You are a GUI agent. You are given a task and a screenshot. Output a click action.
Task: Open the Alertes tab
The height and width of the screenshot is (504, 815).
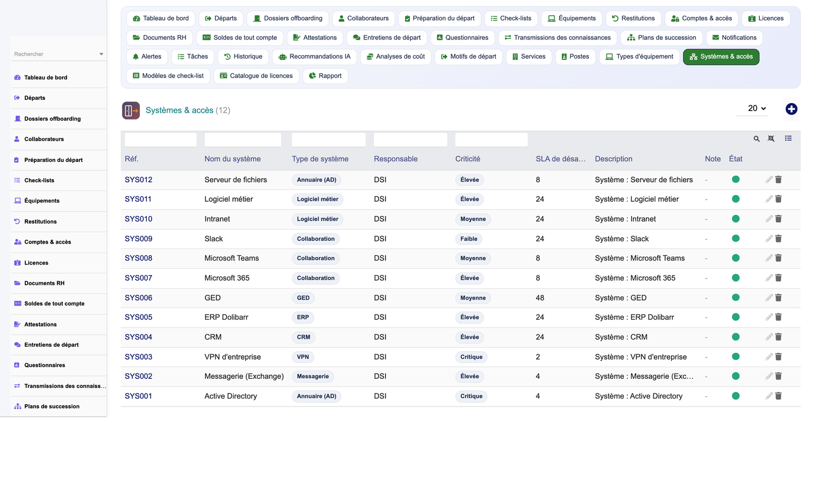(147, 57)
